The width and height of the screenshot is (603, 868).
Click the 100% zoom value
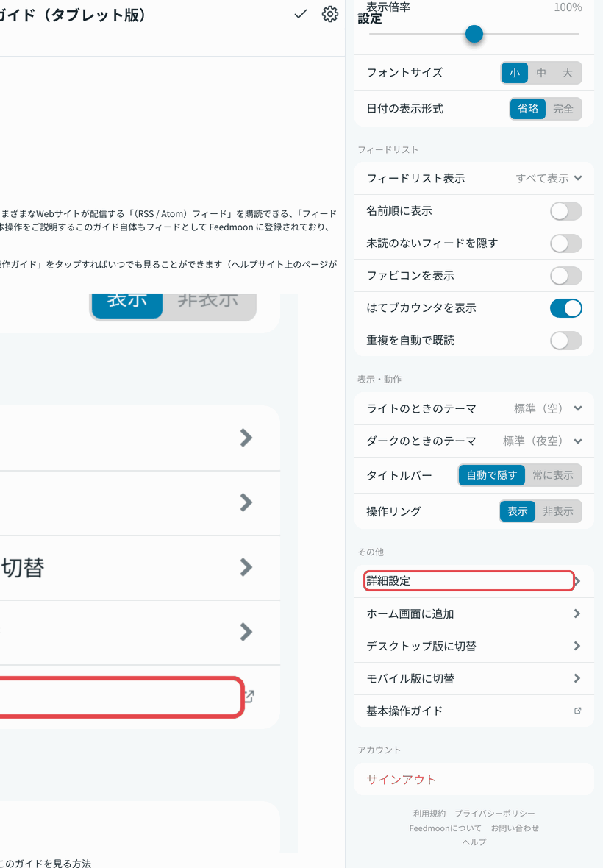click(568, 7)
